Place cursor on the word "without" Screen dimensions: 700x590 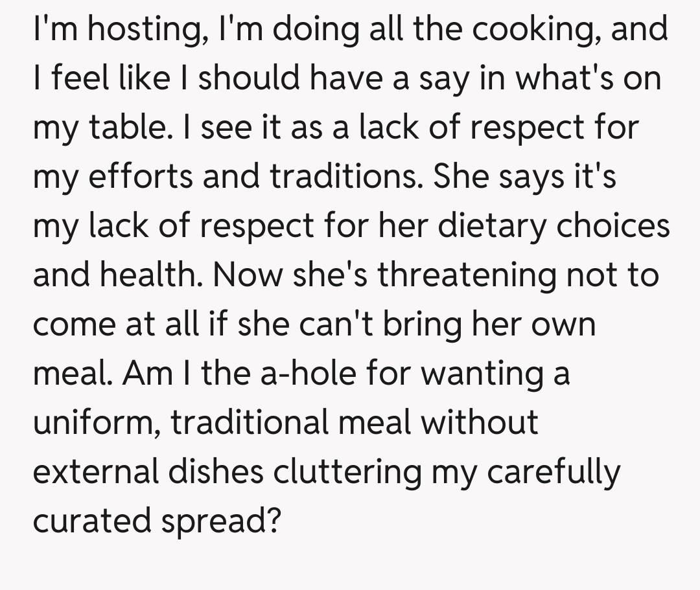(480, 421)
